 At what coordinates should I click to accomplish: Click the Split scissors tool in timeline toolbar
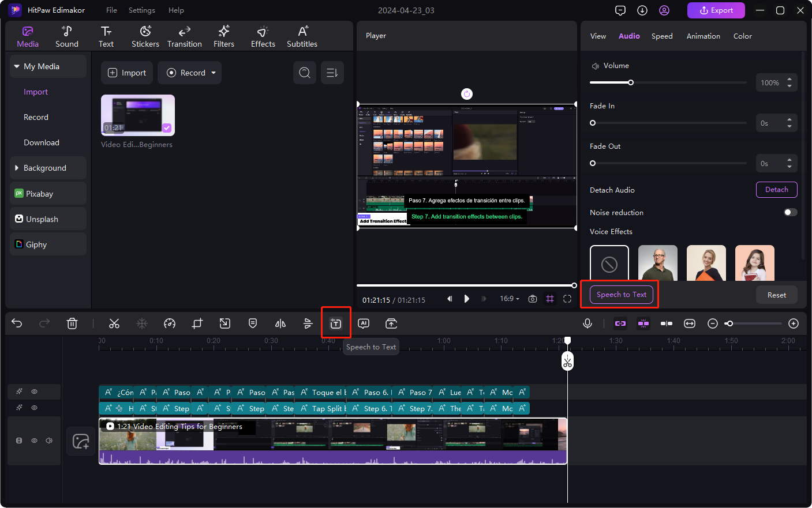114,323
